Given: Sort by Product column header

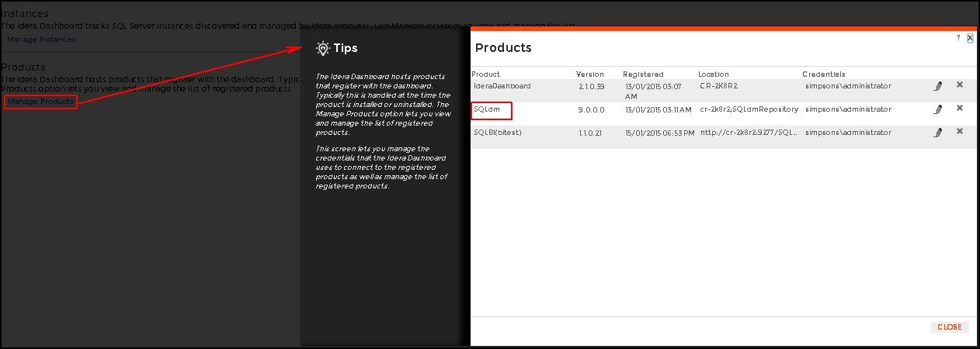Looking at the screenshot, I should (486, 74).
